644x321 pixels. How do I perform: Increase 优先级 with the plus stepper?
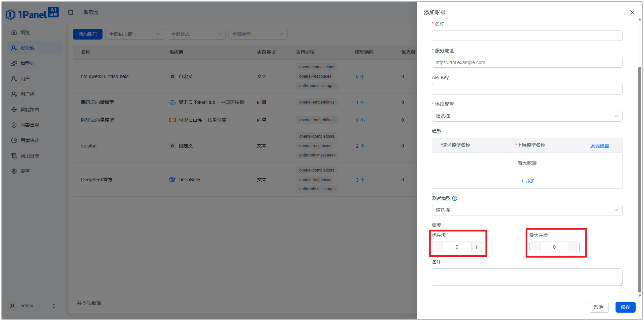(x=476, y=247)
